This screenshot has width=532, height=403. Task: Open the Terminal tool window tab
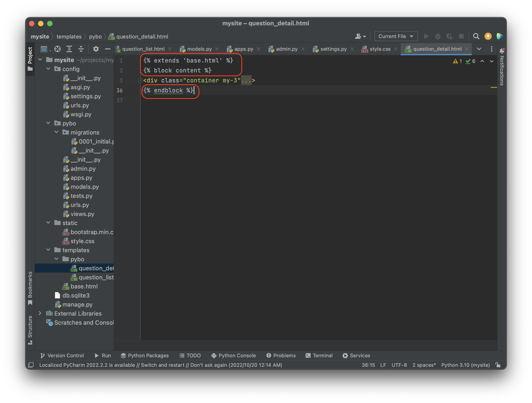319,355
